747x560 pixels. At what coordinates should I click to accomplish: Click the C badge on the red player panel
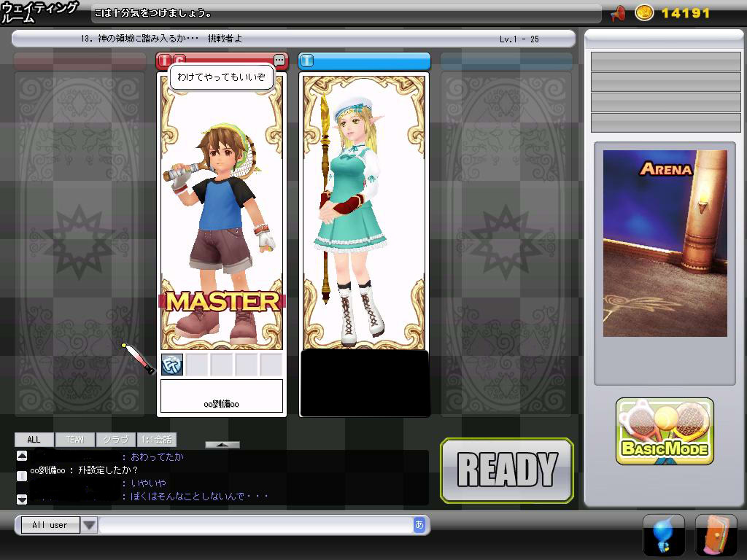pos(179,60)
